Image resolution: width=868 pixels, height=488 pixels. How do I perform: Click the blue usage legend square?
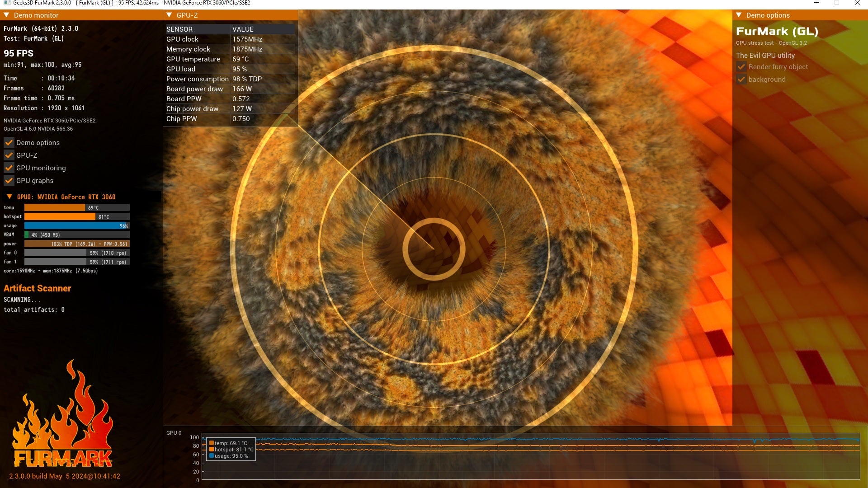(x=212, y=456)
